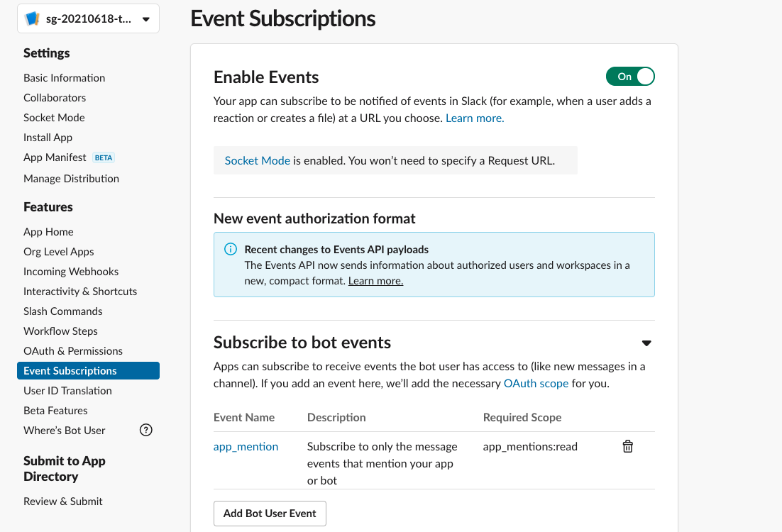Click Learn more in Events API payloads notice
This screenshot has width=782, height=532.
coord(375,281)
